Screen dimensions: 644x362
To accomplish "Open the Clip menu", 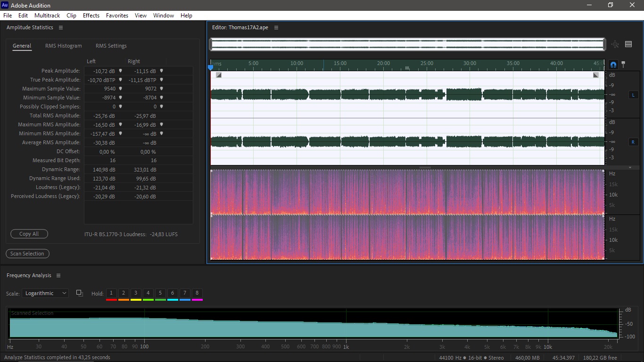I will [71, 16].
